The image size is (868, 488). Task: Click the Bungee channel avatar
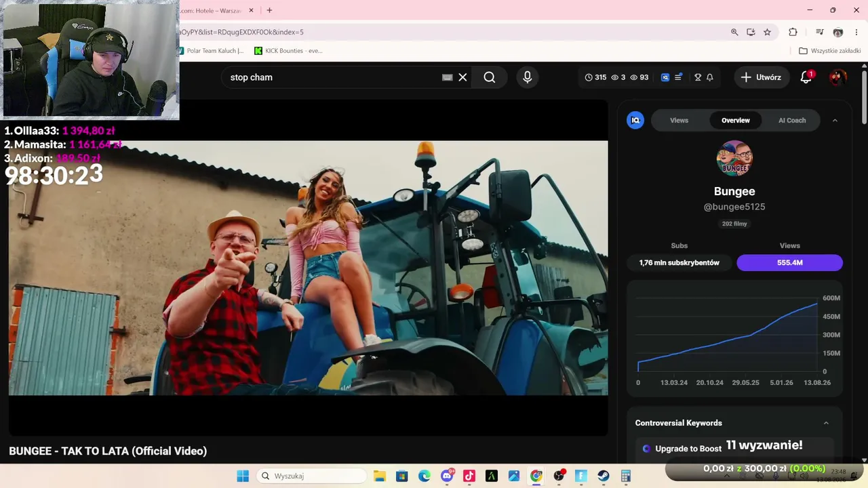[x=734, y=159]
